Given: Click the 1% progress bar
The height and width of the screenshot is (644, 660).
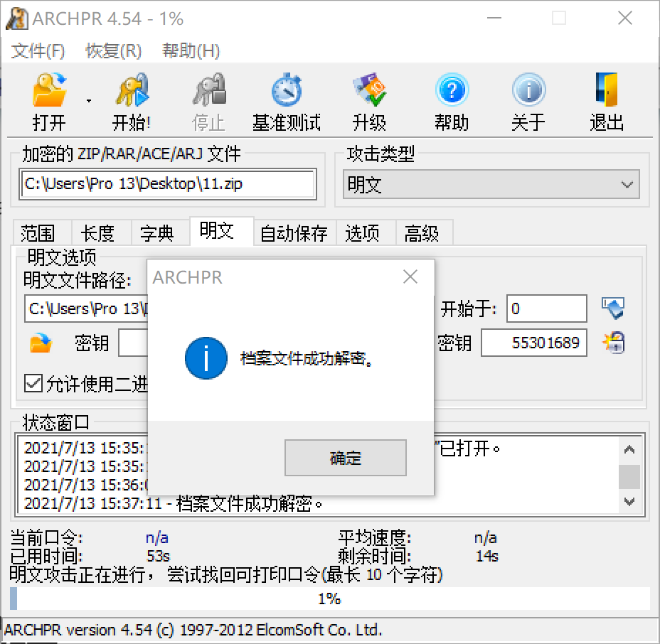Looking at the screenshot, I should pos(330,599).
